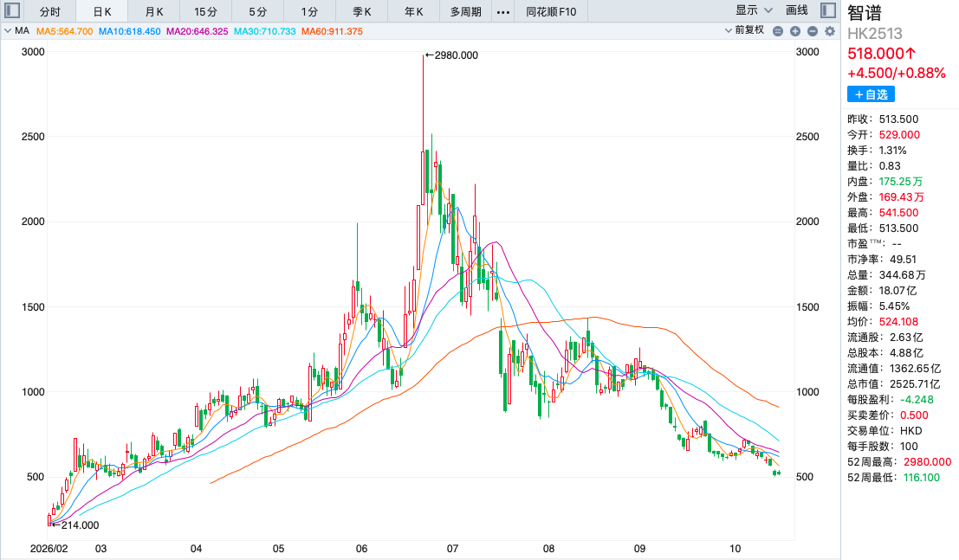Open the 前复权 adjustment dropdown
This screenshot has width=959, height=560.
click(x=744, y=30)
